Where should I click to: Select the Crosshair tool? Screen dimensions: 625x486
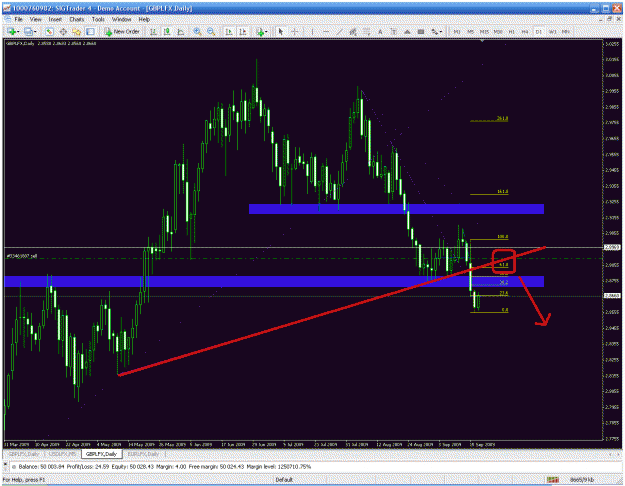(x=295, y=32)
